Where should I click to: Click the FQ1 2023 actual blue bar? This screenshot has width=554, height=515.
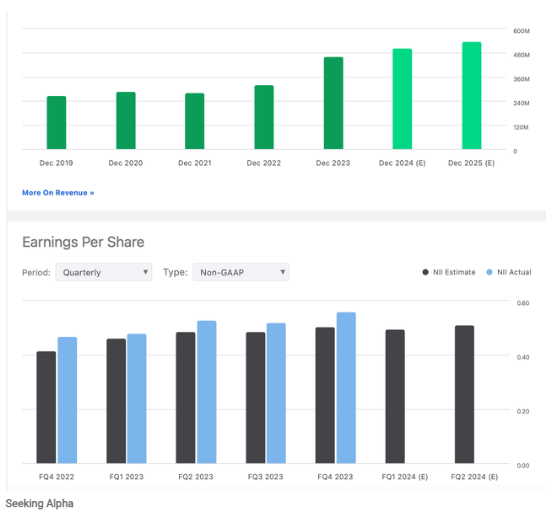(137, 398)
